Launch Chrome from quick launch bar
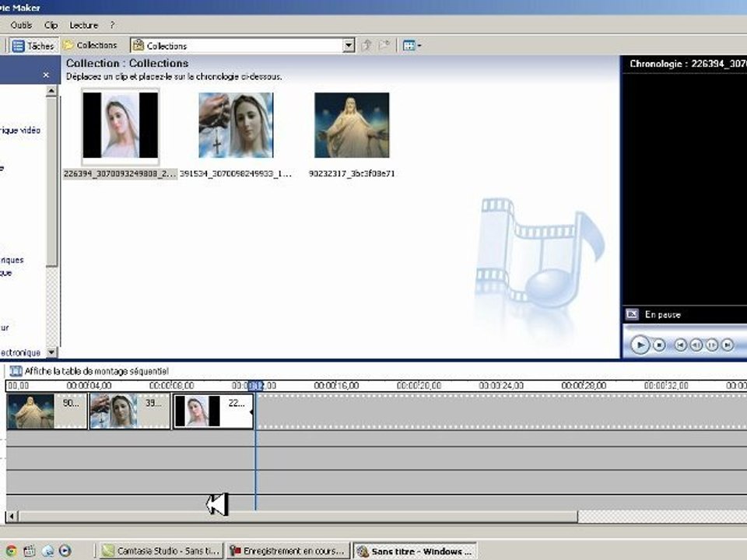 coord(10,551)
